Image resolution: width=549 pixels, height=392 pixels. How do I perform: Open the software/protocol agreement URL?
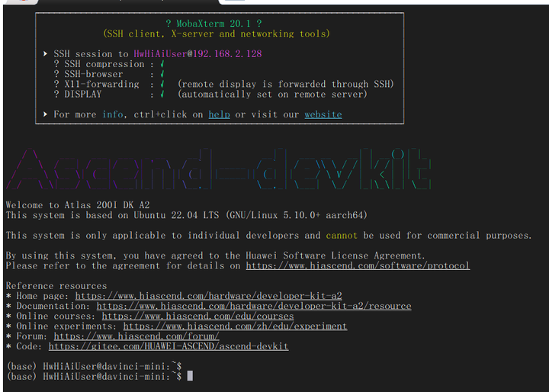pyautogui.click(x=358, y=265)
